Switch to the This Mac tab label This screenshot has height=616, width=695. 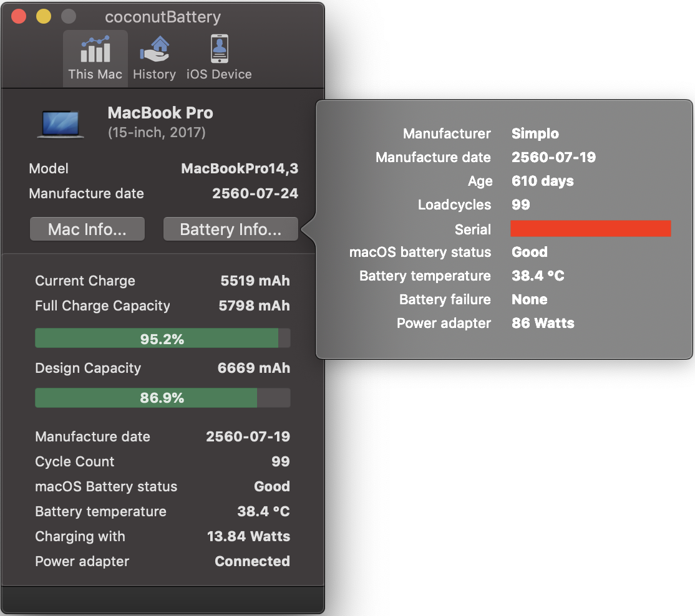click(95, 74)
